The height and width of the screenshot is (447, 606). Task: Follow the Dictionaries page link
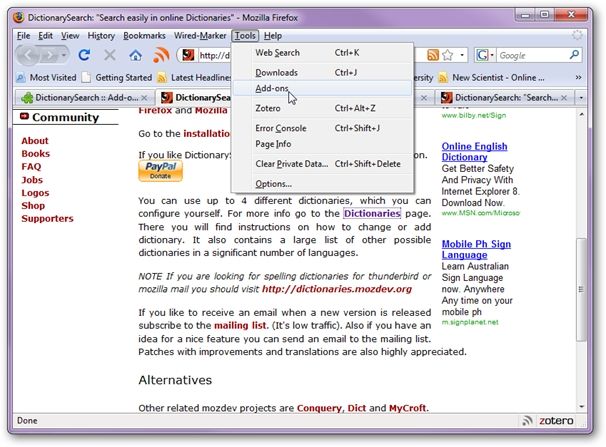click(372, 214)
